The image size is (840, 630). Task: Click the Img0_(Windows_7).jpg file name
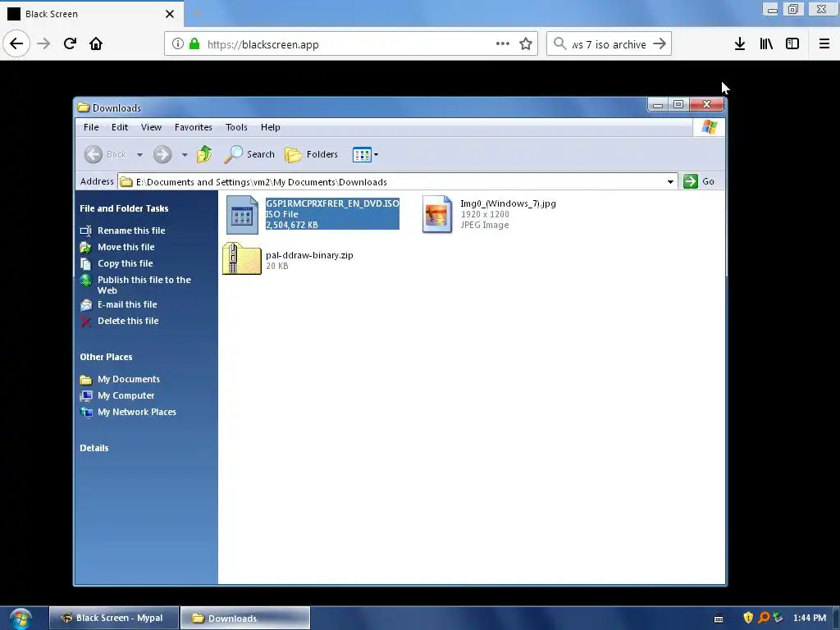click(508, 203)
